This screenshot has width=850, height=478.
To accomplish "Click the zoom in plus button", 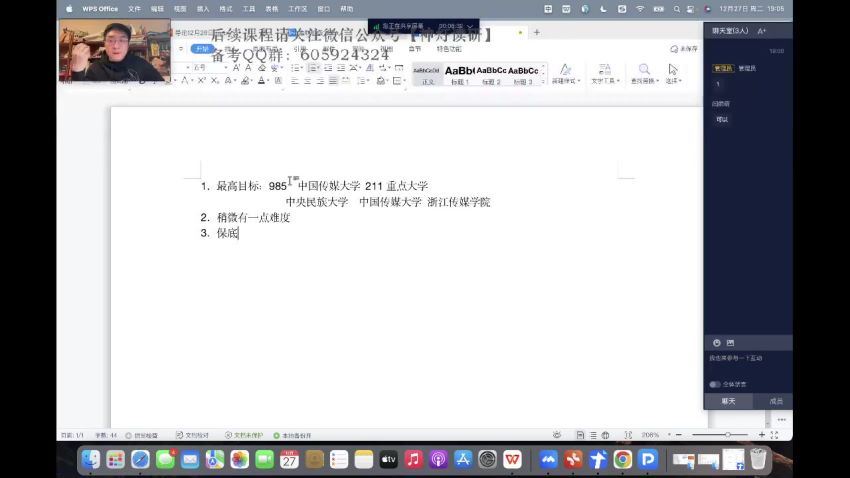I will point(761,435).
